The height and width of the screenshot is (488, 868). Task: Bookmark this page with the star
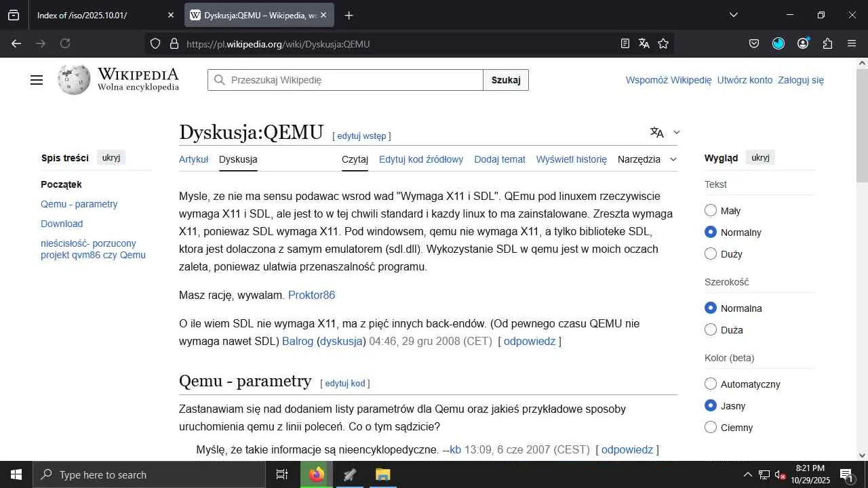tap(663, 43)
